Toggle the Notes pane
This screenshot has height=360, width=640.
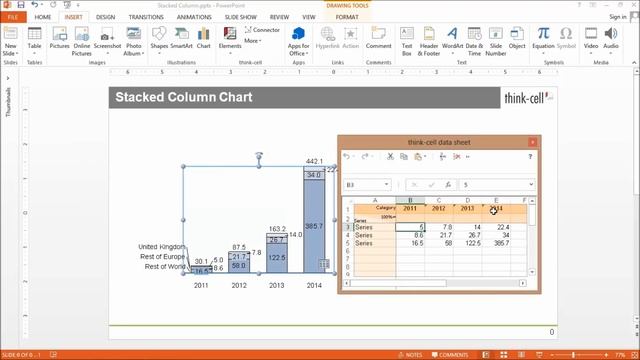pos(410,355)
